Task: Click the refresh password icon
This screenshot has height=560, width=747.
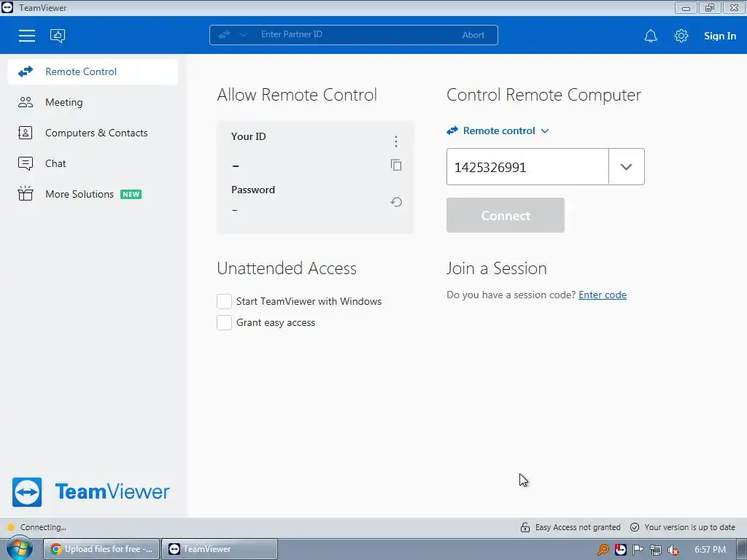Action: [396, 202]
